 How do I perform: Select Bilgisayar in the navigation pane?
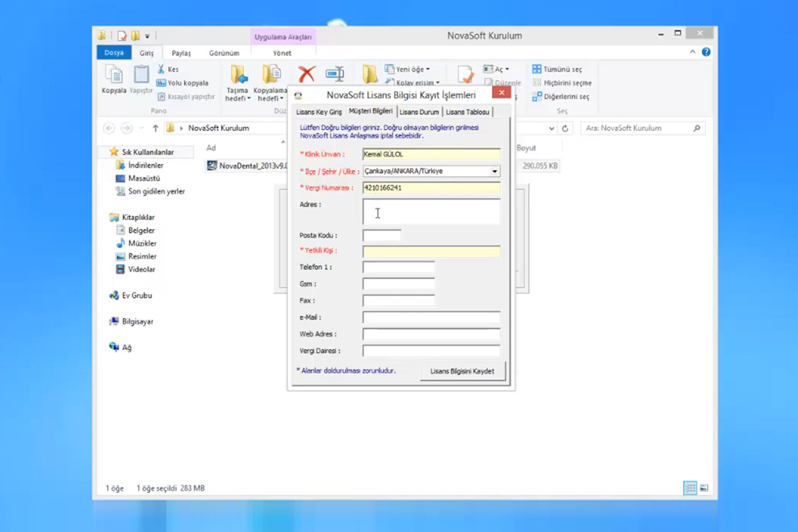[x=132, y=321]
